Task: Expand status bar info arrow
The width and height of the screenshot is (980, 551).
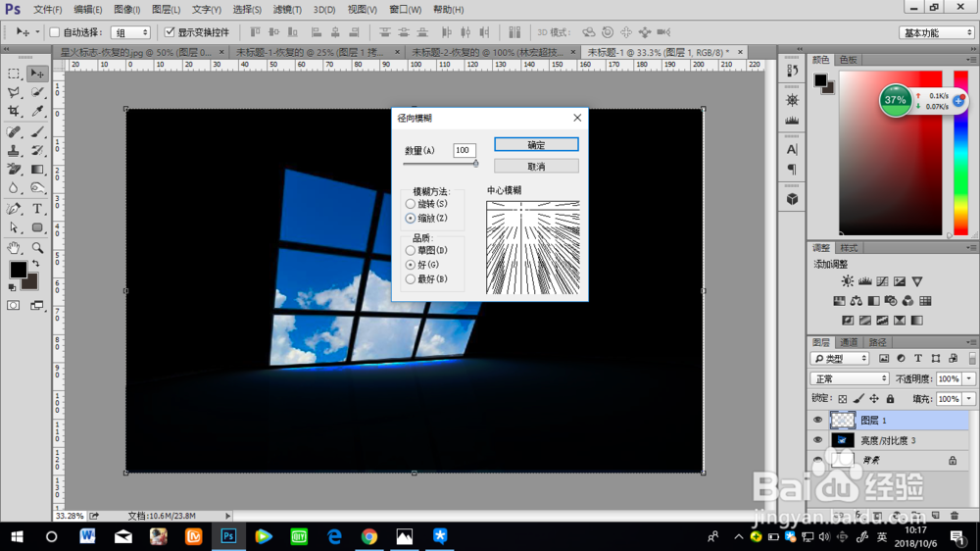Action: coord(227,516)
